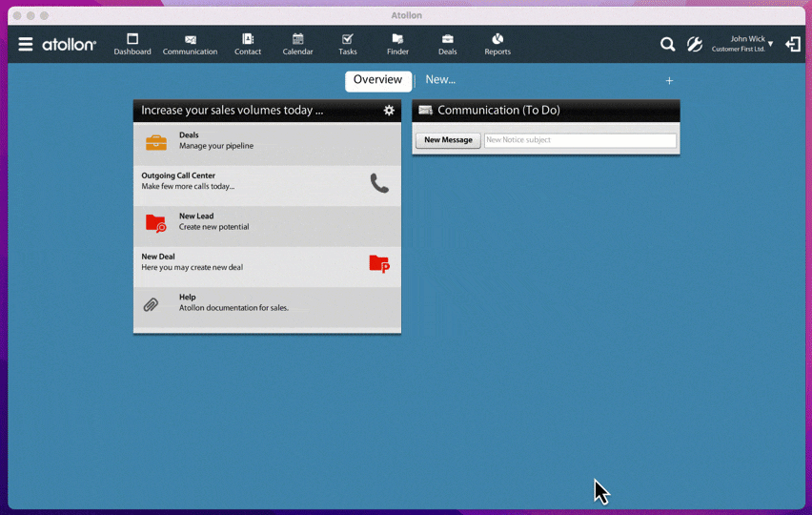Image resolution: width=812 pixels, height=515 pixels.
Task: Open the Dashboard module
Action: click(x=132, y=44)
